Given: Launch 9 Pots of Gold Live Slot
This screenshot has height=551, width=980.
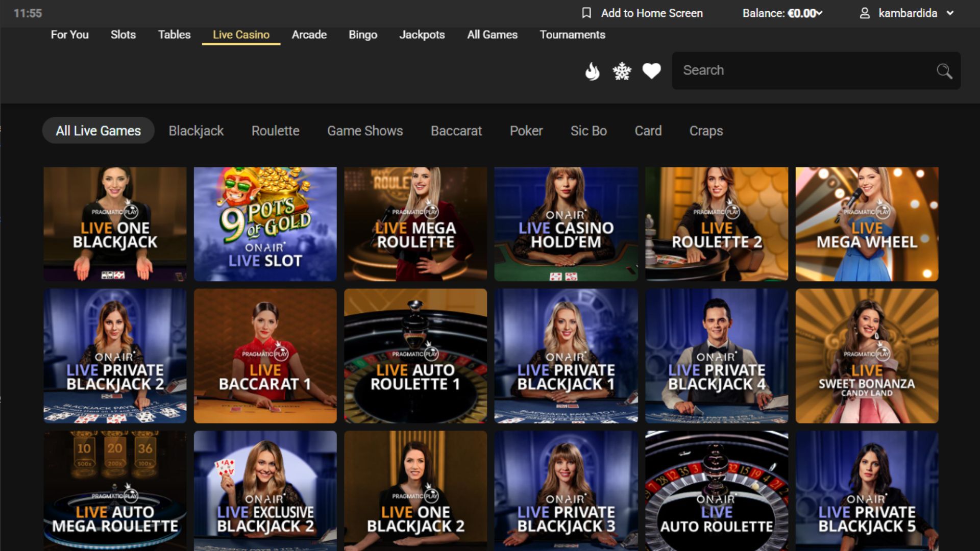Looking at the screenshot, I should pos(265,224).
